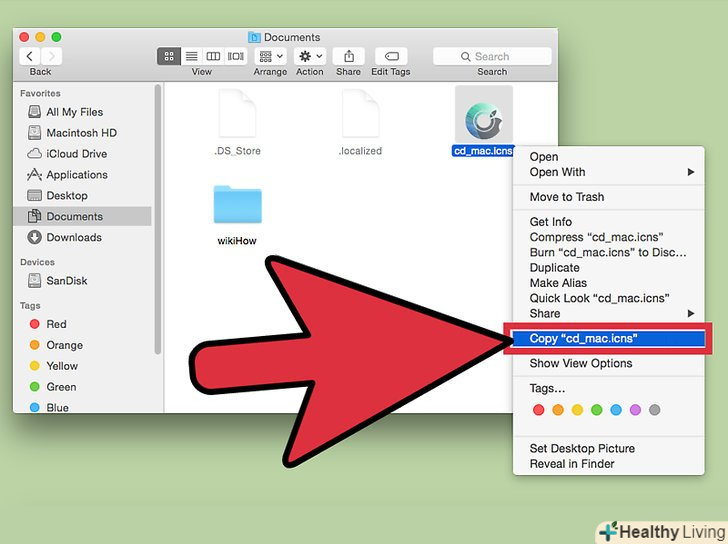Select Documents in sidebar

pyautogui.click(x=83, y=216)
